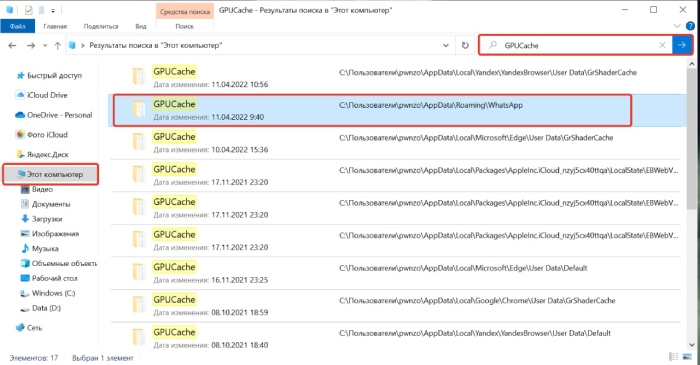Click the new folder icon in title bar
Image resolution: width=700 pixels, height=365 pixels.
(x=41, y=10)
